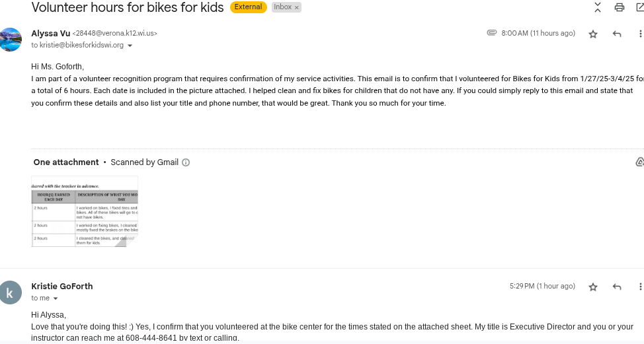Click the External label tag

coord(248,7)
